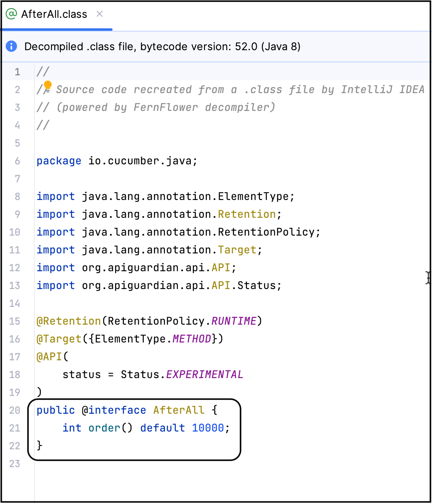Click the Retention import on line 9
This screenshot has height=504, width=432.
click(247, 214)
